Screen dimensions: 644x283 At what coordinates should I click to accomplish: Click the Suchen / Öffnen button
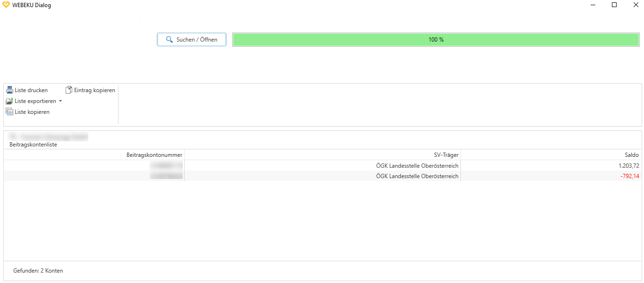(191, 39)
